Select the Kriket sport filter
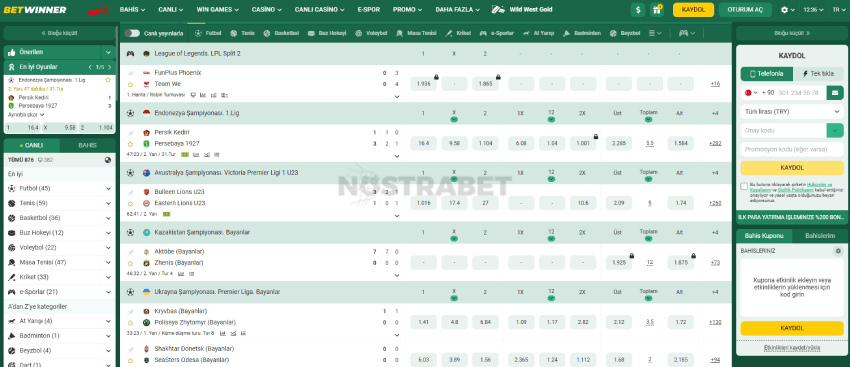The width and height of the screenshot is (850, 367). point(458,33)
